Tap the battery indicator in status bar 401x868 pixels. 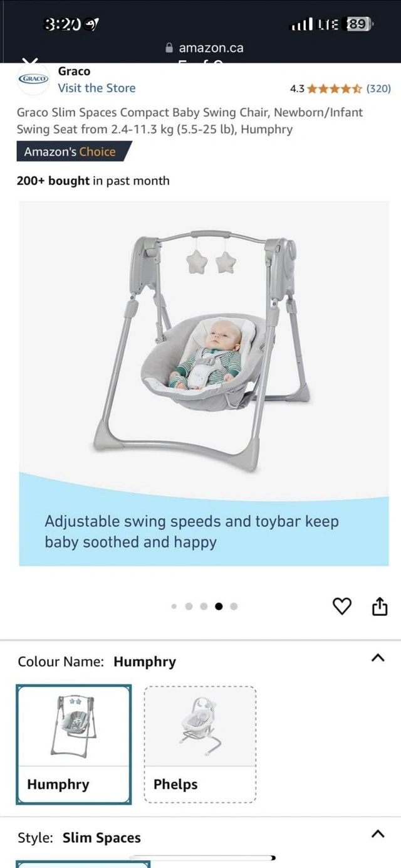pyautogui.click(x=360, y=24)
